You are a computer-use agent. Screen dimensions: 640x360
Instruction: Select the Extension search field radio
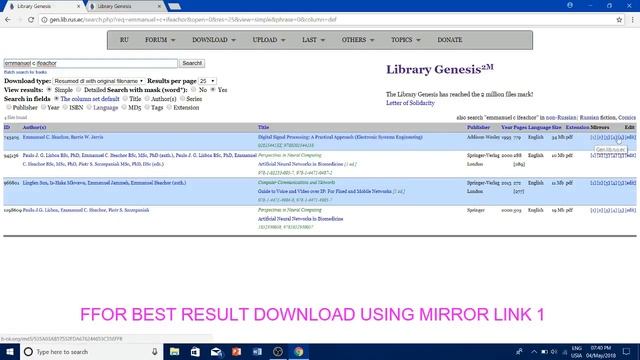(169, 107)
